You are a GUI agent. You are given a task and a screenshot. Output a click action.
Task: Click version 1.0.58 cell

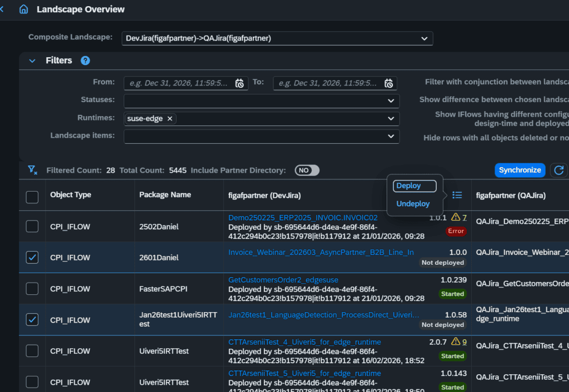[x=456, y=315]
